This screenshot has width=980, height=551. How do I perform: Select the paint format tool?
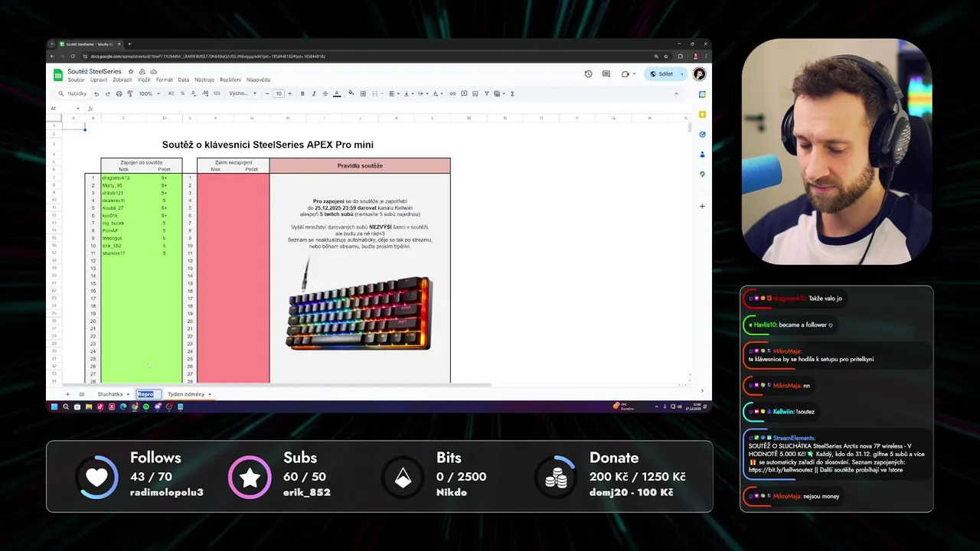[x=129, y=93]
